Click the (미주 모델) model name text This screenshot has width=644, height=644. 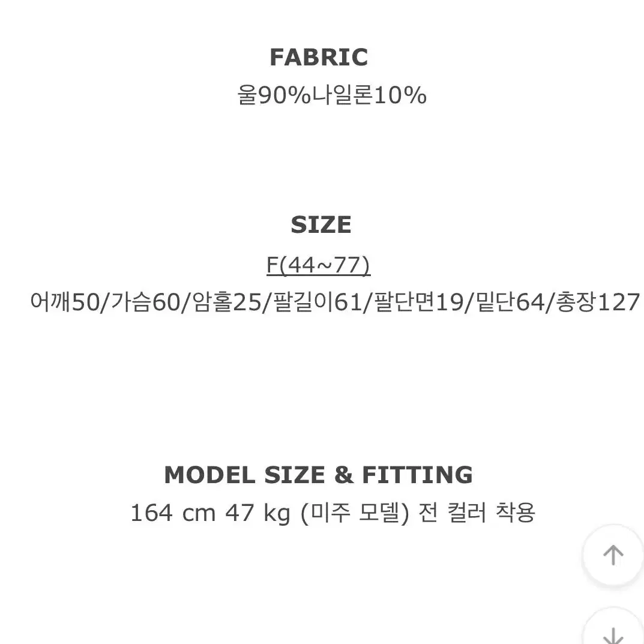355,513
